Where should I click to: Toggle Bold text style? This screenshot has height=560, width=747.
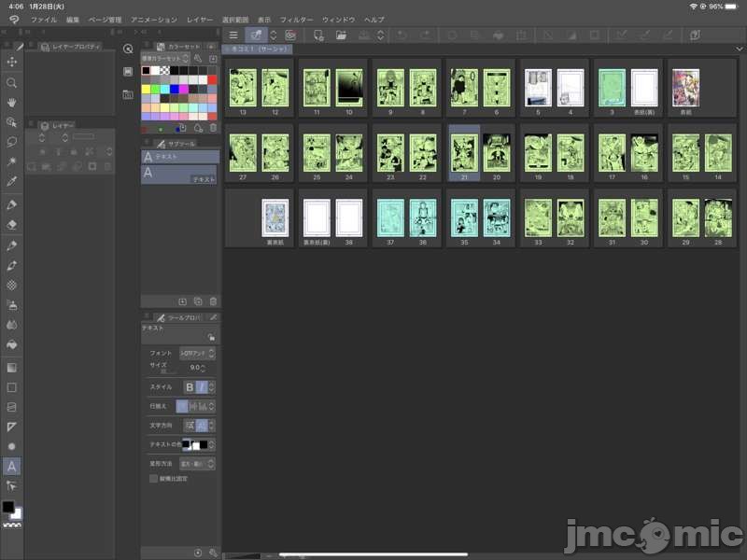(x=190, y=386)
